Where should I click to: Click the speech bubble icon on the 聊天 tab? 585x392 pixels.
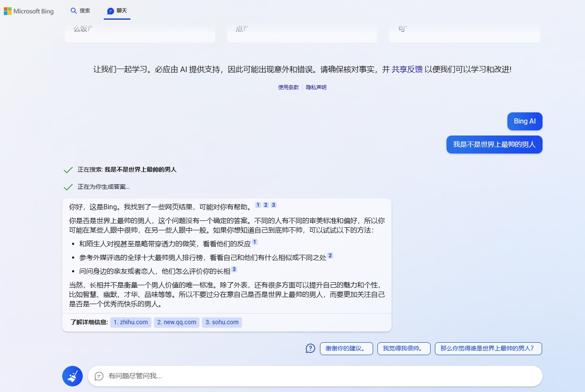[x=111, y=11]
